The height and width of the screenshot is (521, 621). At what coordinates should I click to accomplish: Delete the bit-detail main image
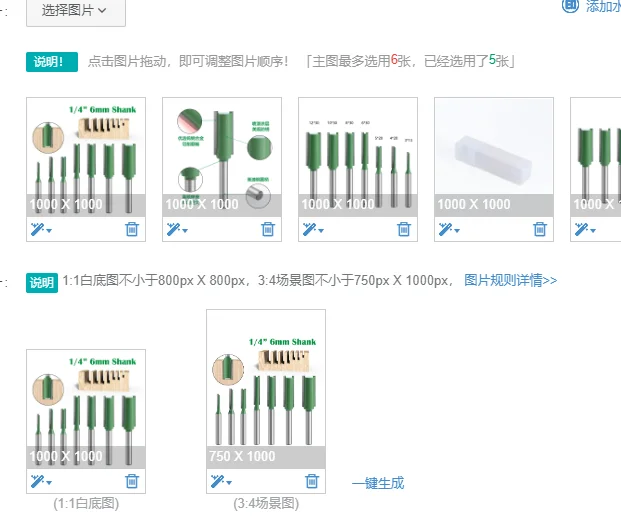(268, 229)
